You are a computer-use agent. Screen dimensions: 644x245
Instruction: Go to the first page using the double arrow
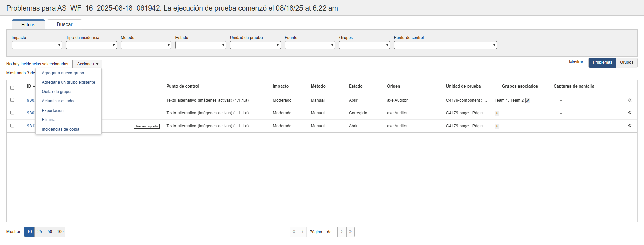[294, 232]
